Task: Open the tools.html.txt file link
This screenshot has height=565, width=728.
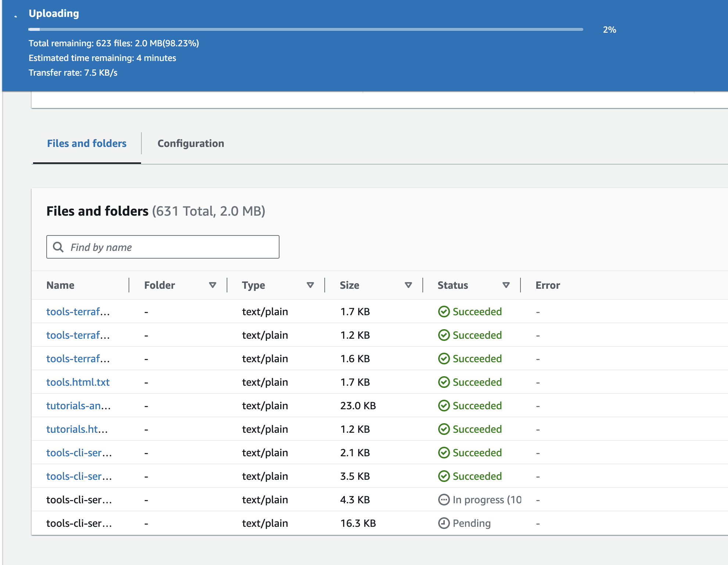Action: coord(78,382)
